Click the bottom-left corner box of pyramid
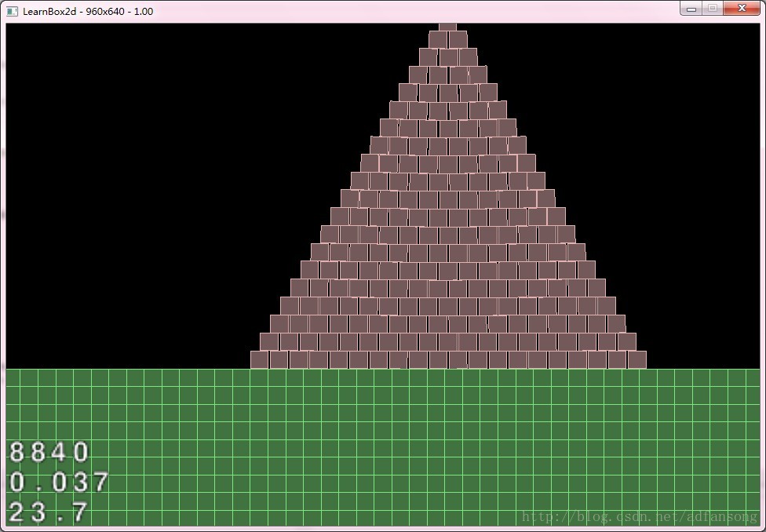Screen dimensions: 766x532 (260, 360)
